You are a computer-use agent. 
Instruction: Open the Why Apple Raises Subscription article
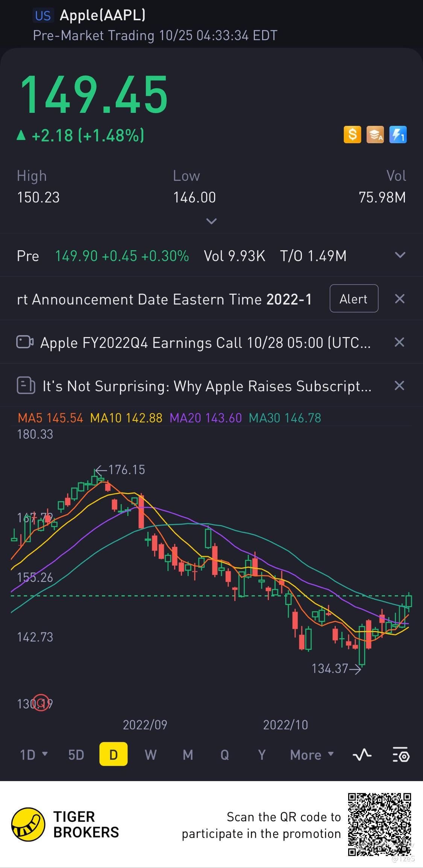(207, 386)
